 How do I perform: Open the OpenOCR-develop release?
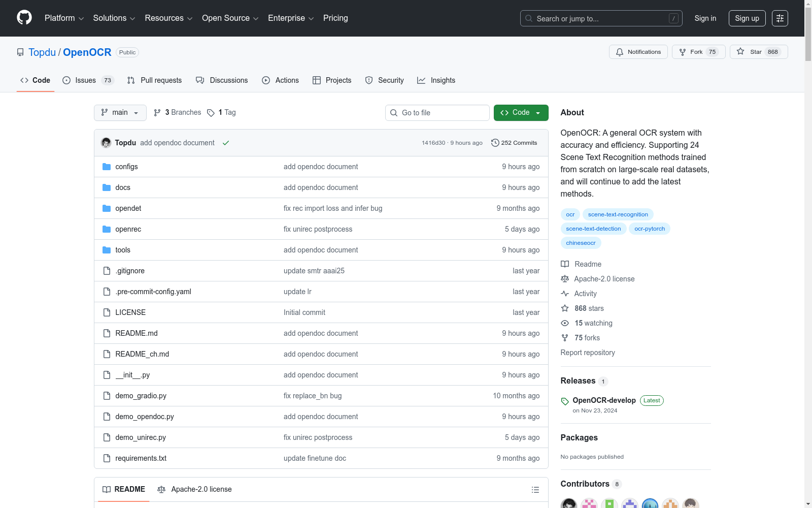pyautogui.click(x=604, y=400)
